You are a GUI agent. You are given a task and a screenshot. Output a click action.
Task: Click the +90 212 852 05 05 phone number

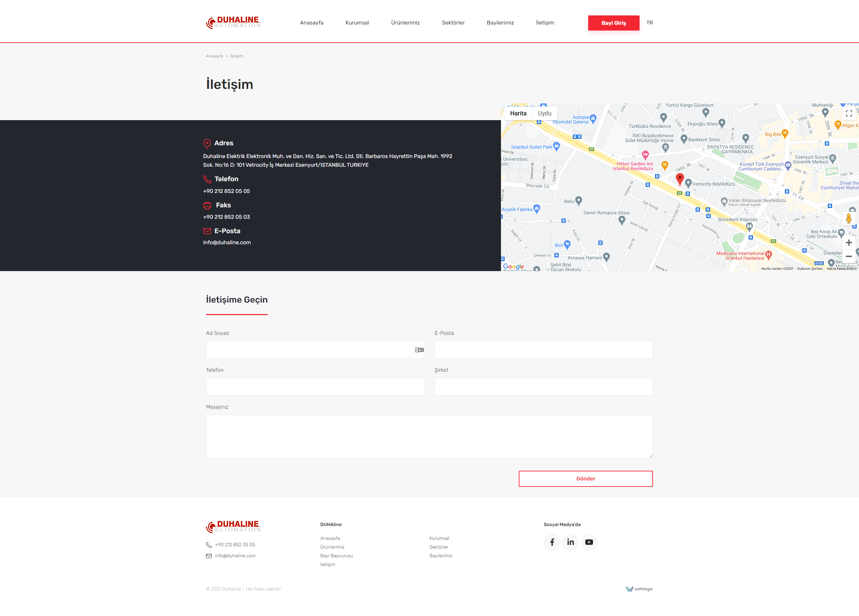(x=226, y=191)
